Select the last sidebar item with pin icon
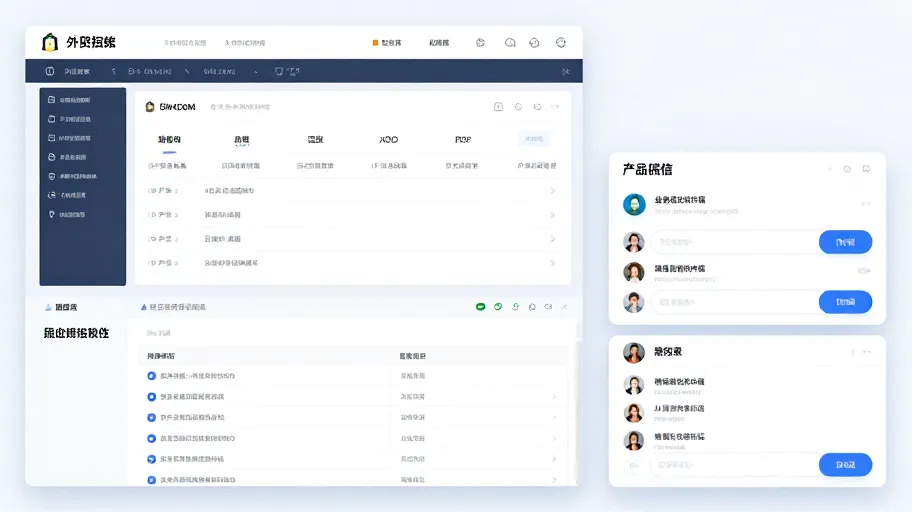The height and width of the screenshot is (512, 912). tap(67, 214)
